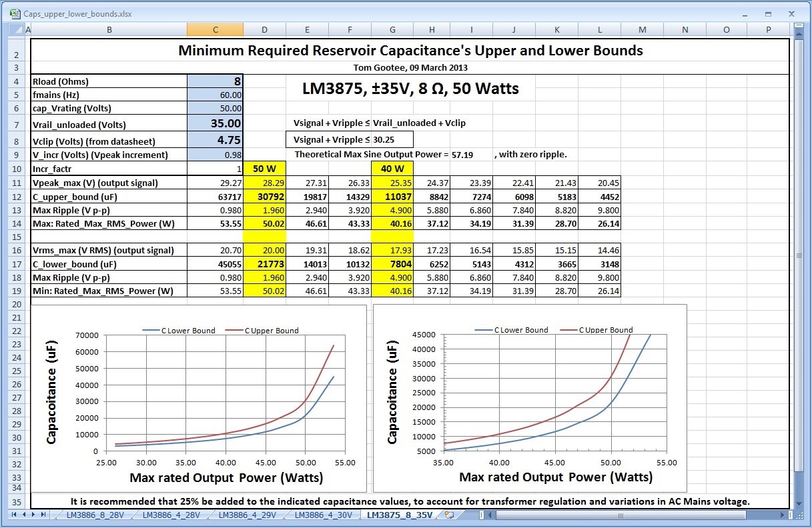Click the C_upper_bound value 30792
The height and width of the screenshot is (528, 812).
point(264,197)
